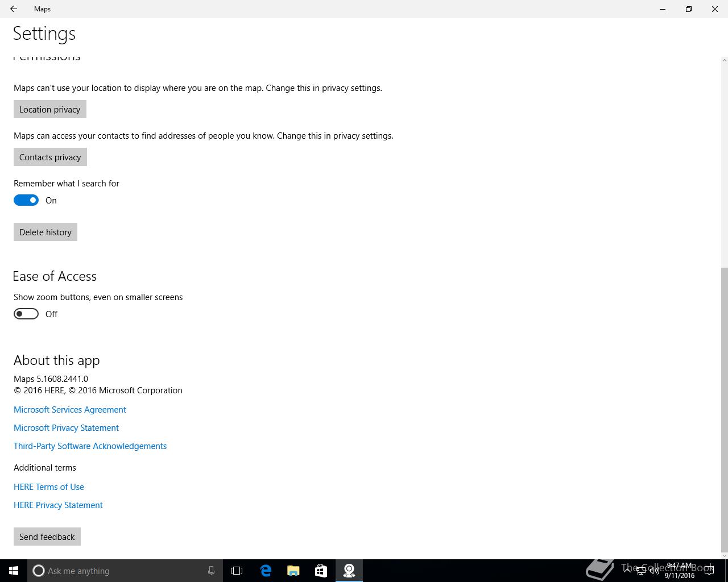Minimize the Maps window
This screenshot has width=728, height=582.
coord(663,9)
